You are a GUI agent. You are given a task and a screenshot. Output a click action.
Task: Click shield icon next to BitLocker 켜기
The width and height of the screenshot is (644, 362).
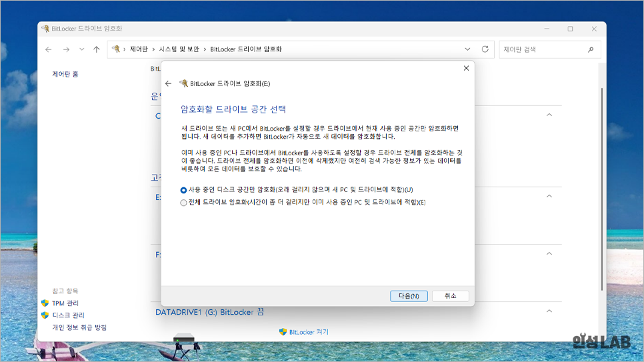283,332
